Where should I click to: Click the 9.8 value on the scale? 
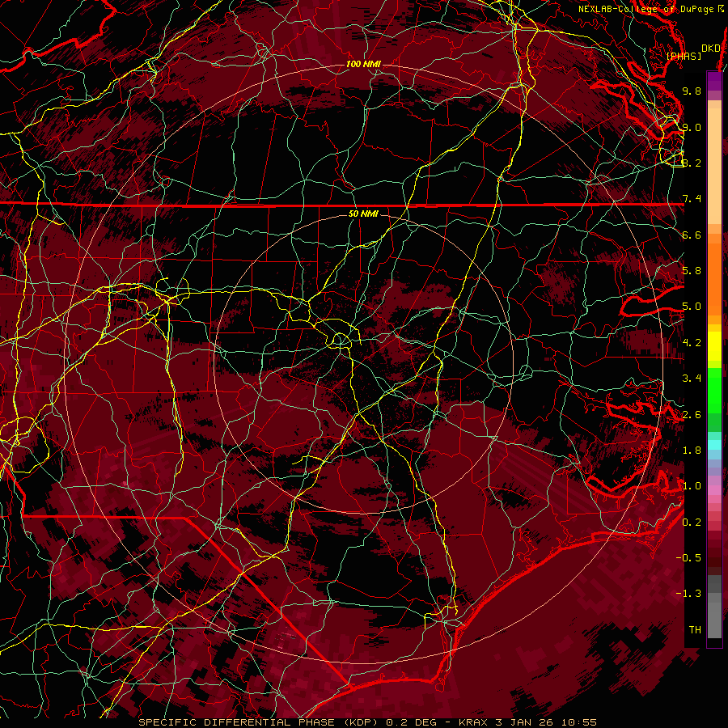tap(692, 91)
